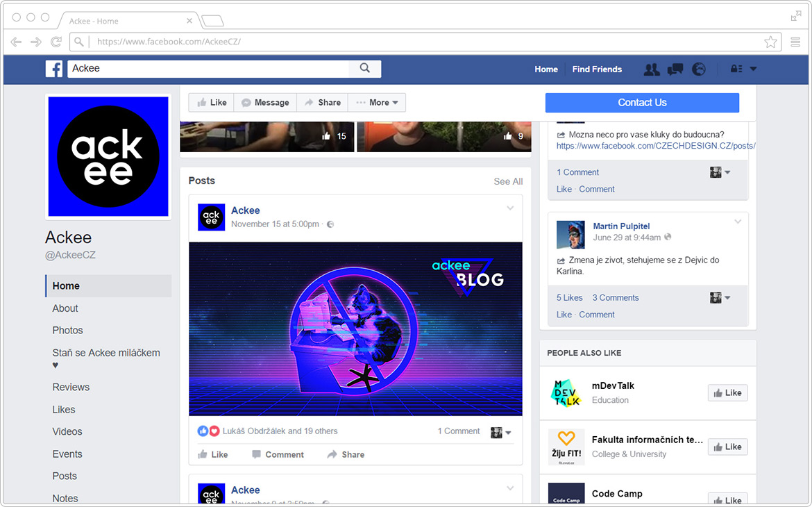The image size is (812, 507).
Task: Click the privacy shortcuts lock icon
Action: click(x=736, y=69)
